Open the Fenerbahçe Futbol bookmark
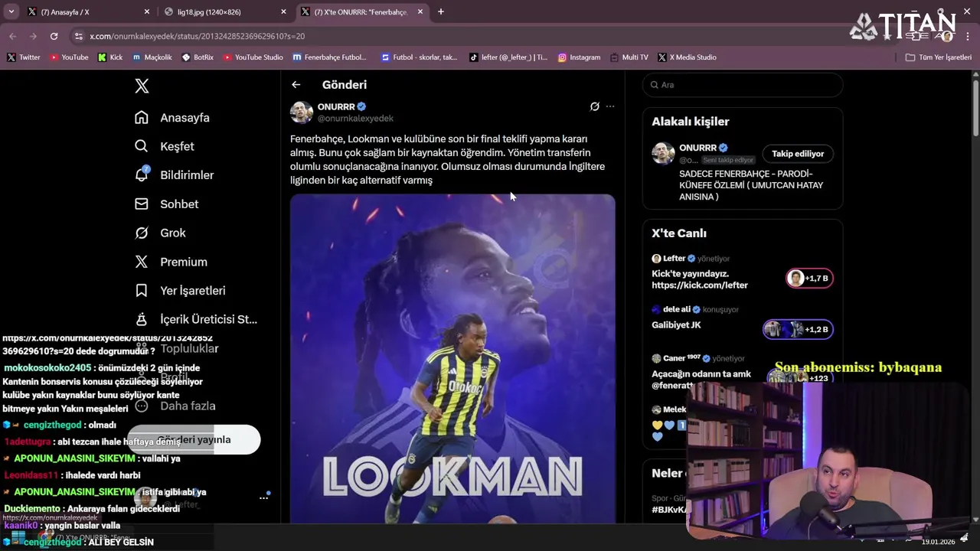 tap(329, 57)
